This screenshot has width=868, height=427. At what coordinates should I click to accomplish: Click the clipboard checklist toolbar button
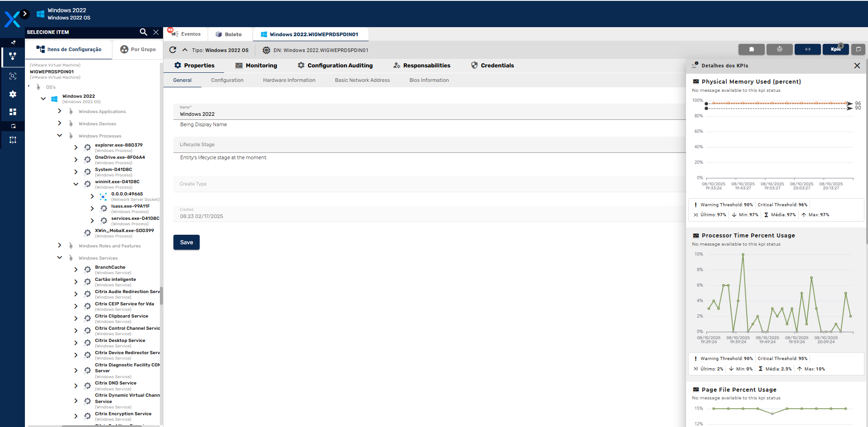pyautogui.click(x=858, y=49)
